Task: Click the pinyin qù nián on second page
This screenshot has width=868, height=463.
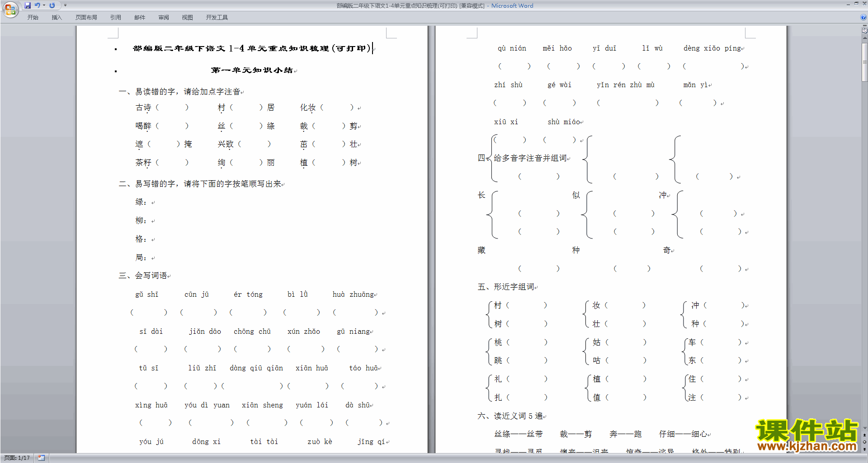Action: point(512,48)
